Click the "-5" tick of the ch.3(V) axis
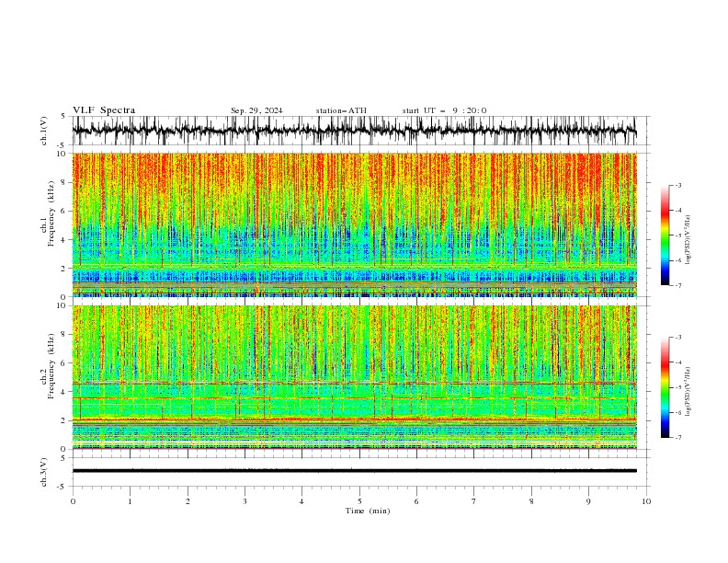This screenshot has width=728, height=563. pos(63,487)
